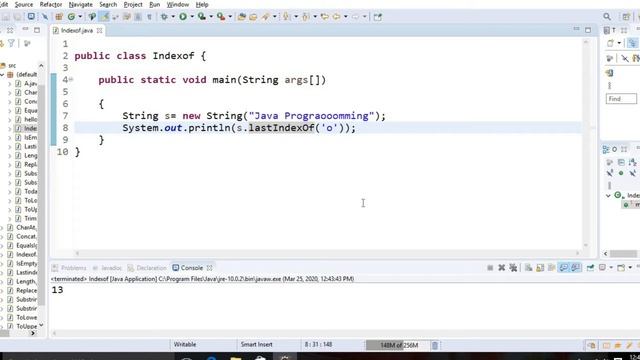Click the Pin Console icon
640x360 pixels.
click(x=590, y=268)
